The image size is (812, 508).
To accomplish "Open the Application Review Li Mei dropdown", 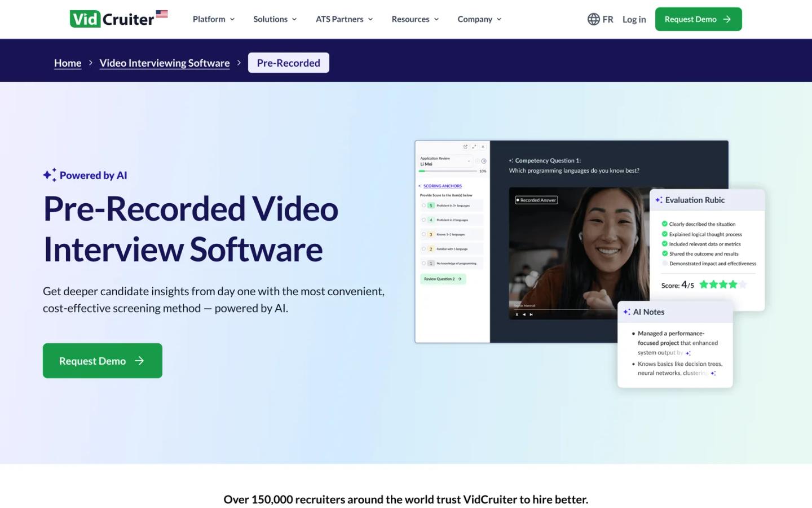I will [x=445, y=161].
